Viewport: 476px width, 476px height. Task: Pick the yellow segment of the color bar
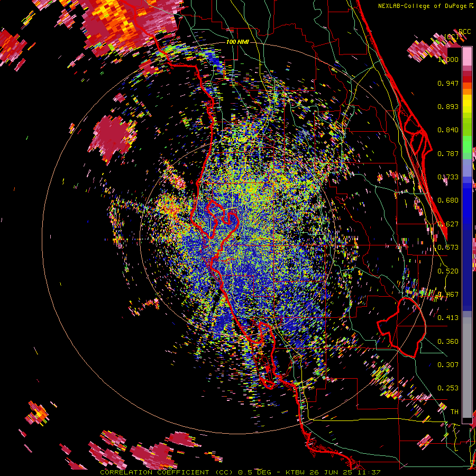467,103
